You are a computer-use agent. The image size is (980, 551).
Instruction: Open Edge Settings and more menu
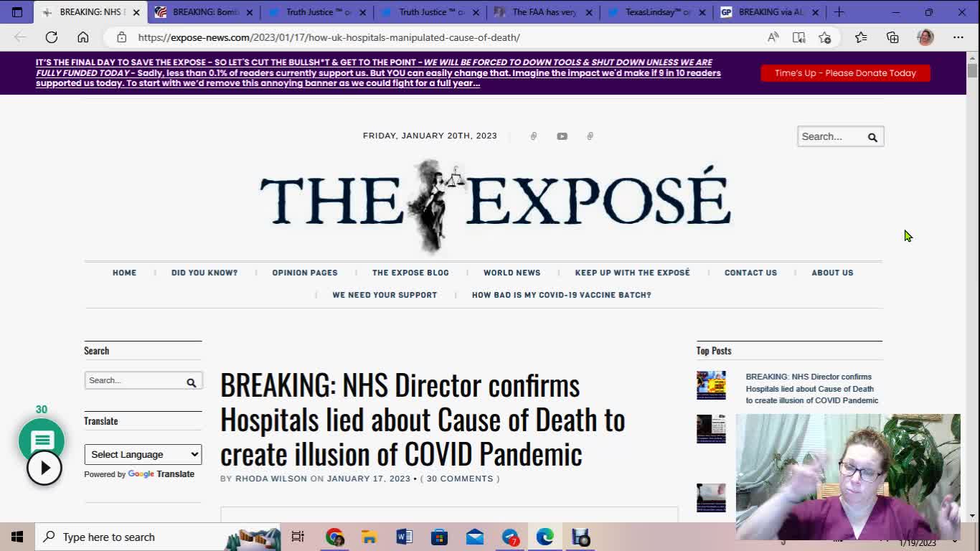click(958, 37)
